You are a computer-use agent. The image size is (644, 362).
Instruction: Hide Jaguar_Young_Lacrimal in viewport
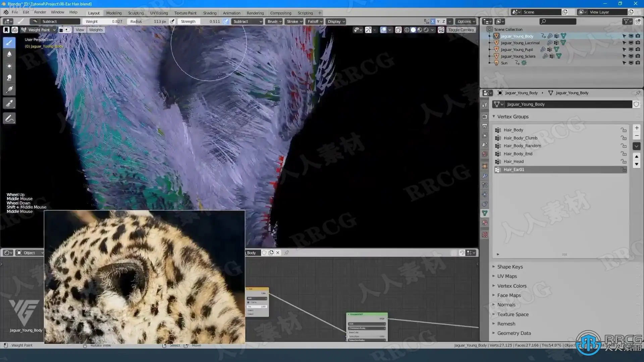tap(631, 43)
